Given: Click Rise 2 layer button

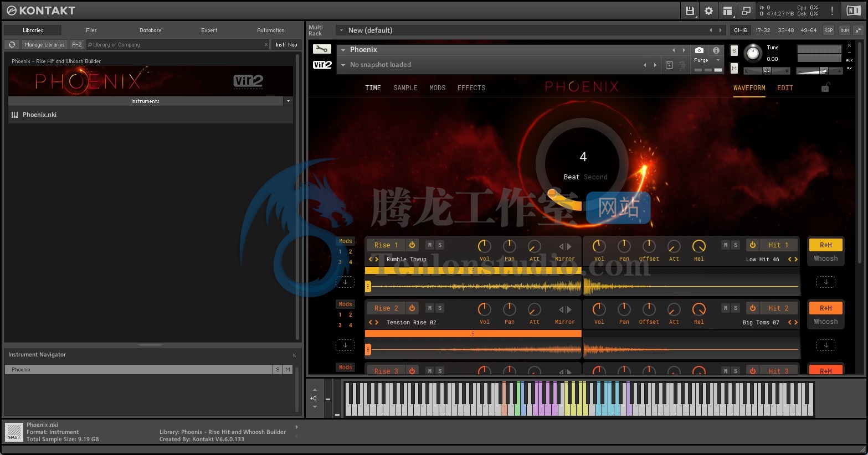Looking at the screenshot, I should 386,308.
